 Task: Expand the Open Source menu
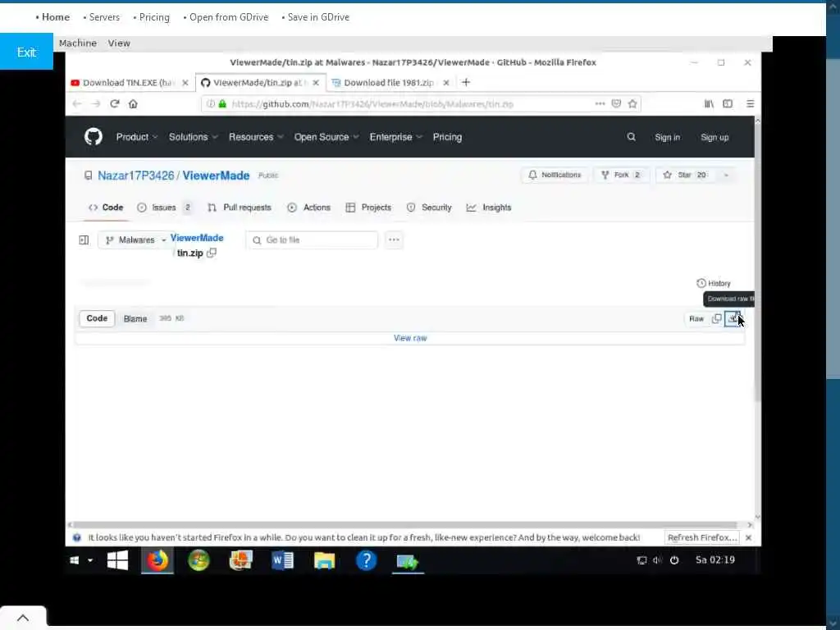[x=326, y=137]
